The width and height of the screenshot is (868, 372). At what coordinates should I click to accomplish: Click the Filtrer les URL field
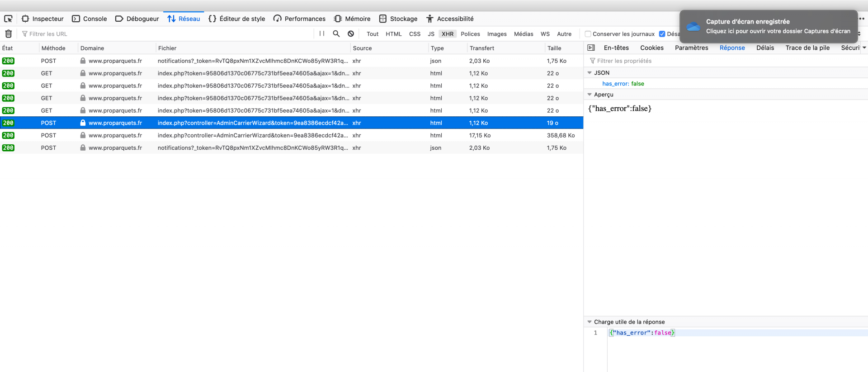point(167,34)
